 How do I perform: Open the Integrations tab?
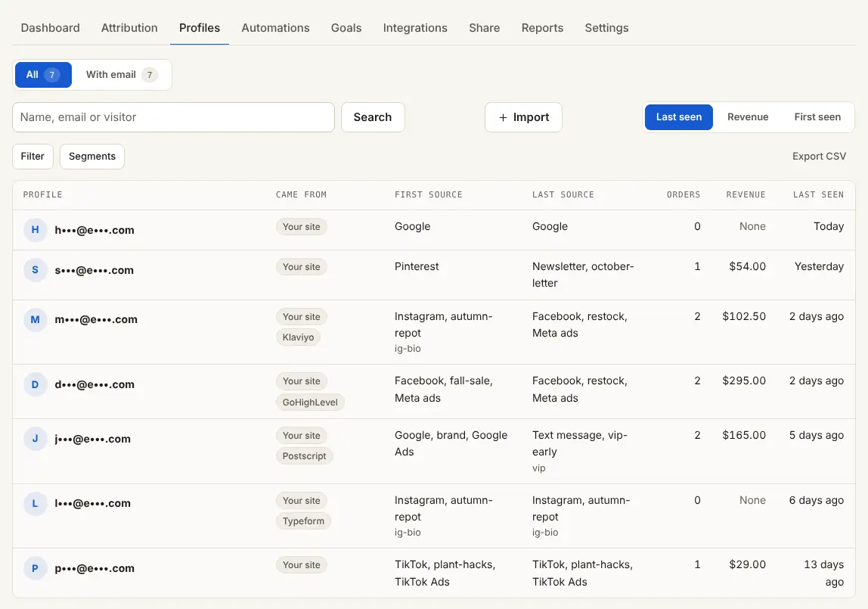point(415,28)
